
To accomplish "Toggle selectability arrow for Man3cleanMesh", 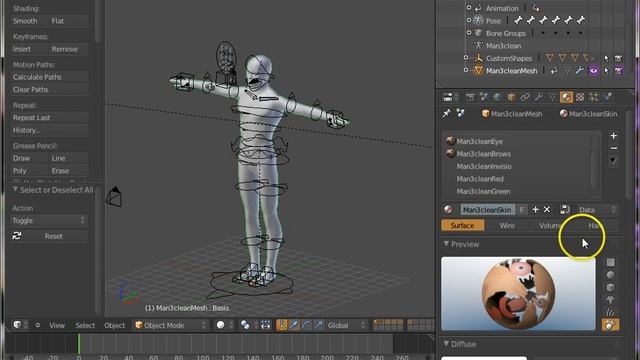I will 606,71.
